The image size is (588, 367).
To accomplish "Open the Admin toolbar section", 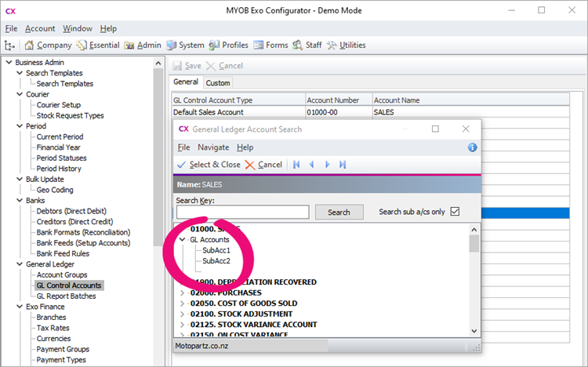I will pyautogui.click(x=142, y=45).
